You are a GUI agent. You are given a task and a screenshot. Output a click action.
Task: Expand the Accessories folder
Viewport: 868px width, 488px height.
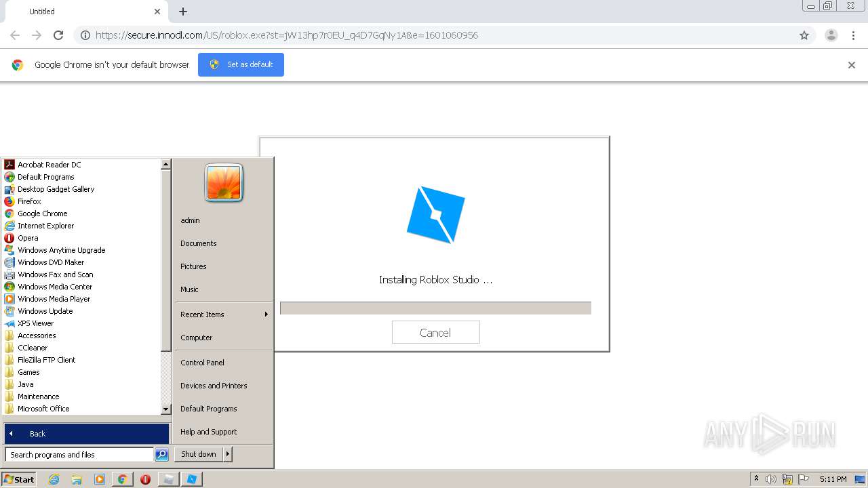[x=31, y=335]
